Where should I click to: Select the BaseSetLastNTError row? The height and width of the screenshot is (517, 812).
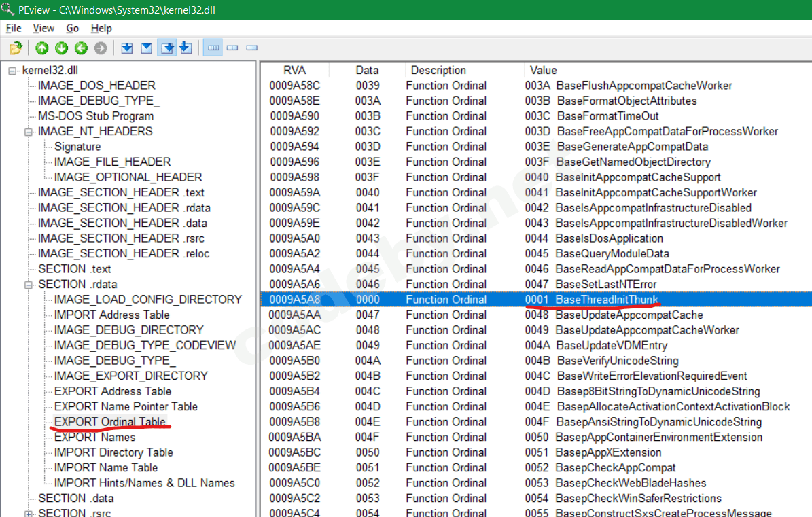coord(536,284)
